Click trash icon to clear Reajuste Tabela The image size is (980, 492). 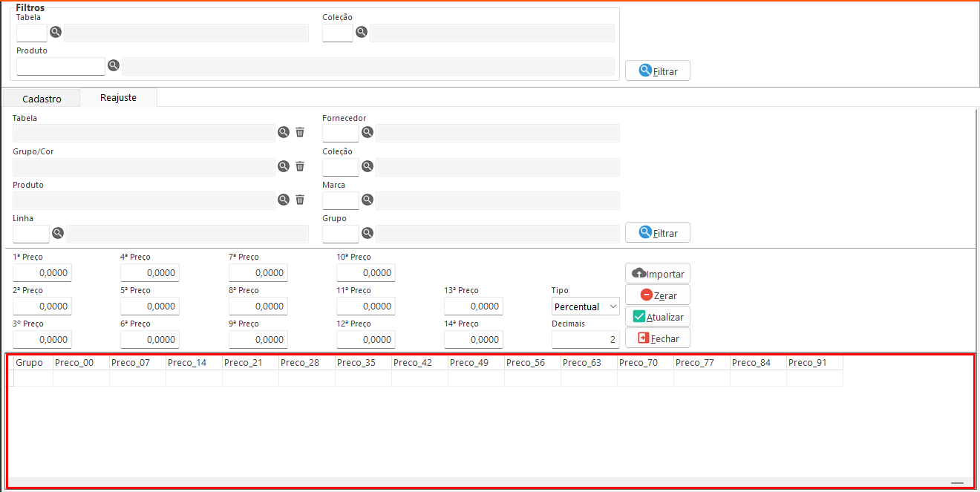(300, 132)
